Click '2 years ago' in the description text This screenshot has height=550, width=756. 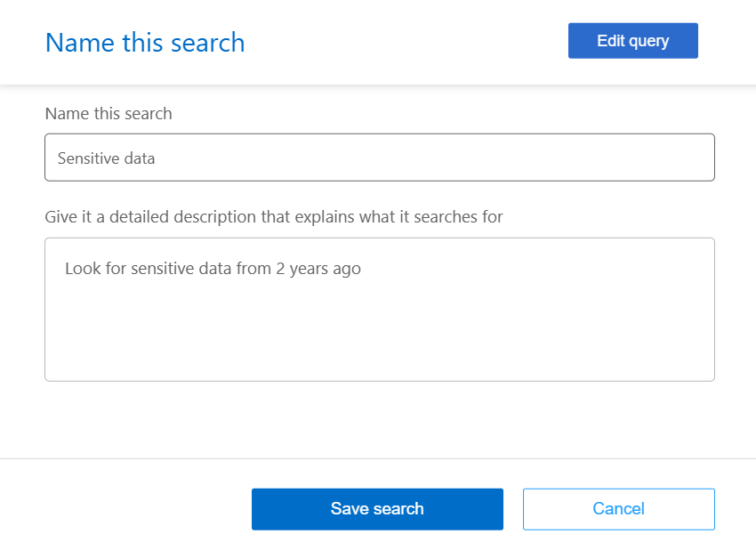[x=318, y=268]
